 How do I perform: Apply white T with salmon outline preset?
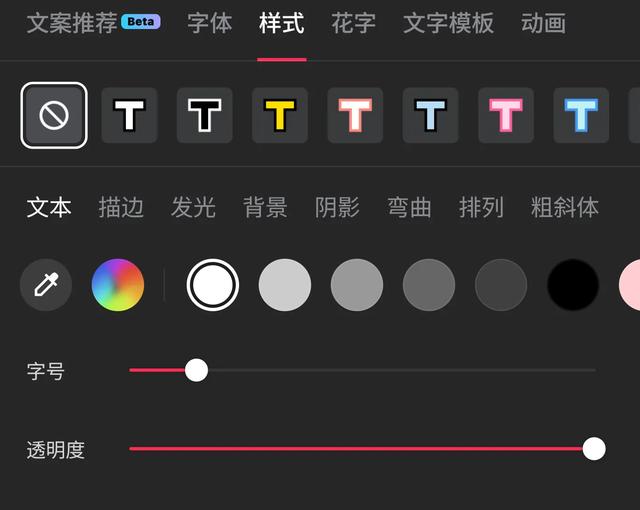[x=355, y=115]
